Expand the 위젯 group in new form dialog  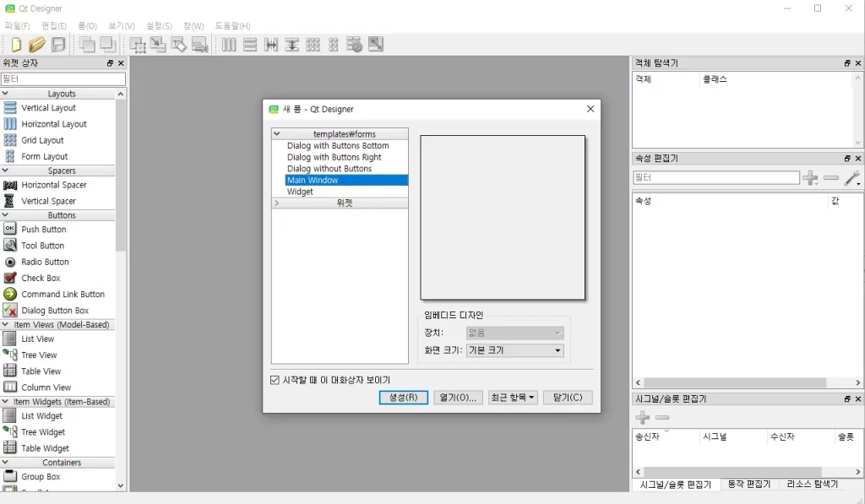coord(277,203)
